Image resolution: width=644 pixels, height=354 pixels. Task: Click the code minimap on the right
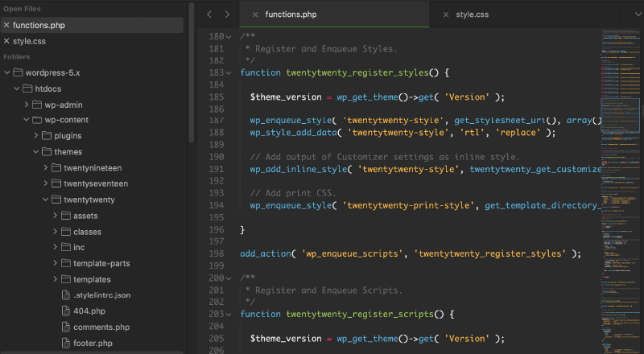pos(621,191)
